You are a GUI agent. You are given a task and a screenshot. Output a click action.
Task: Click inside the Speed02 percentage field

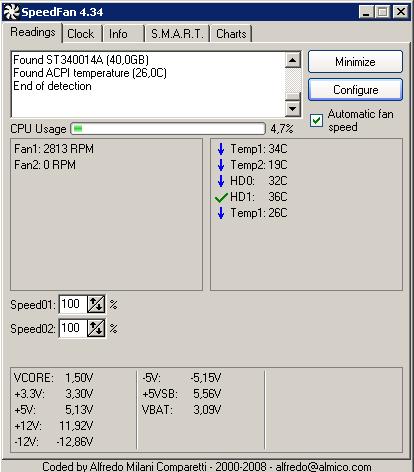pyautogui.click(x=73, y=328)
